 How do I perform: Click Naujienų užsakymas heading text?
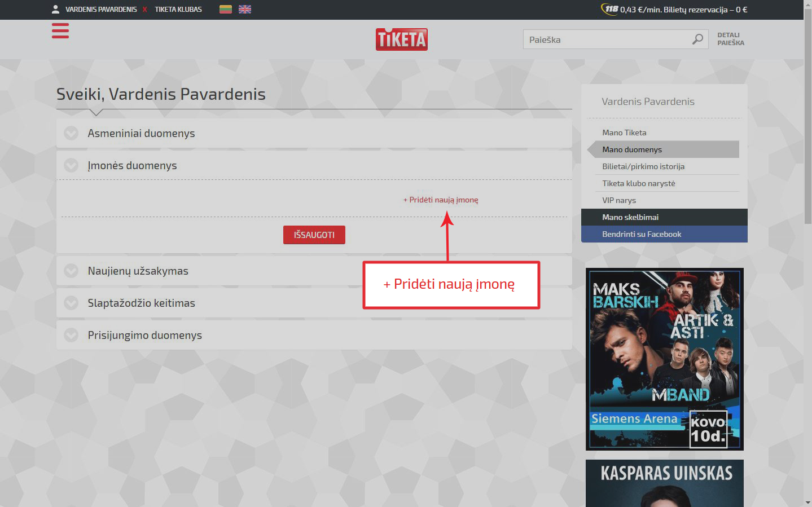pos(138,271)
